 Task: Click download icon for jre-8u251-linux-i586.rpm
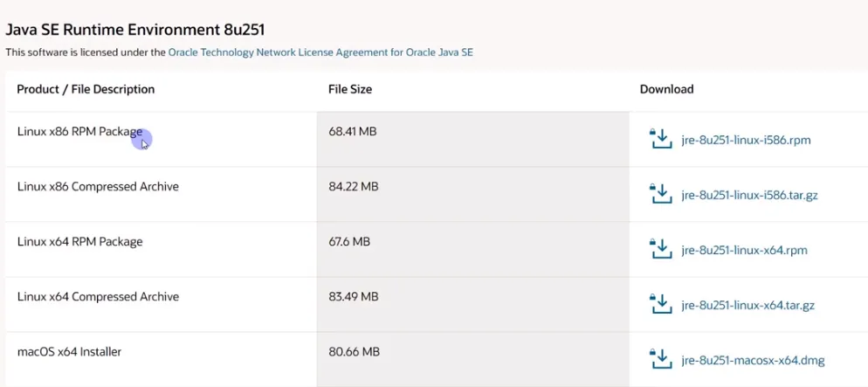pos(659,139)
